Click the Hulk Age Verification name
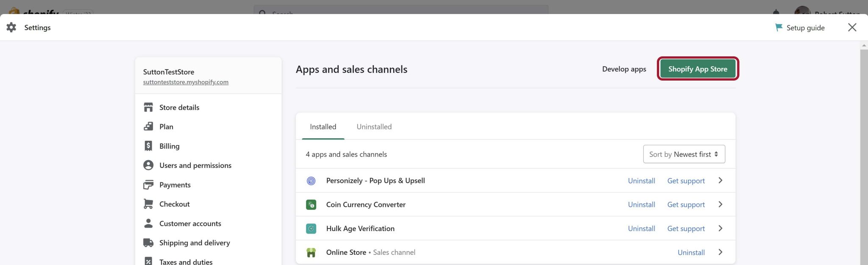The width and height of the screenshot is (868, 265). 360,228
